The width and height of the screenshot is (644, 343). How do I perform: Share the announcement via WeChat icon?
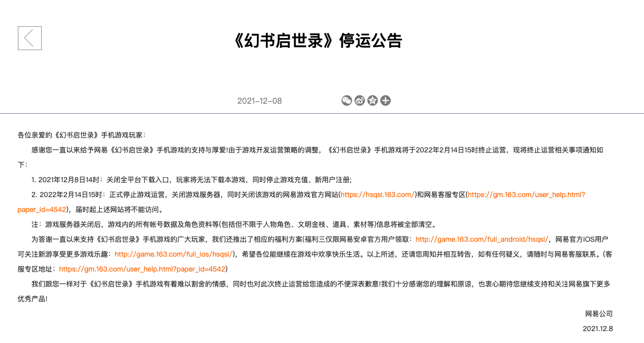(x=347, y=101)
